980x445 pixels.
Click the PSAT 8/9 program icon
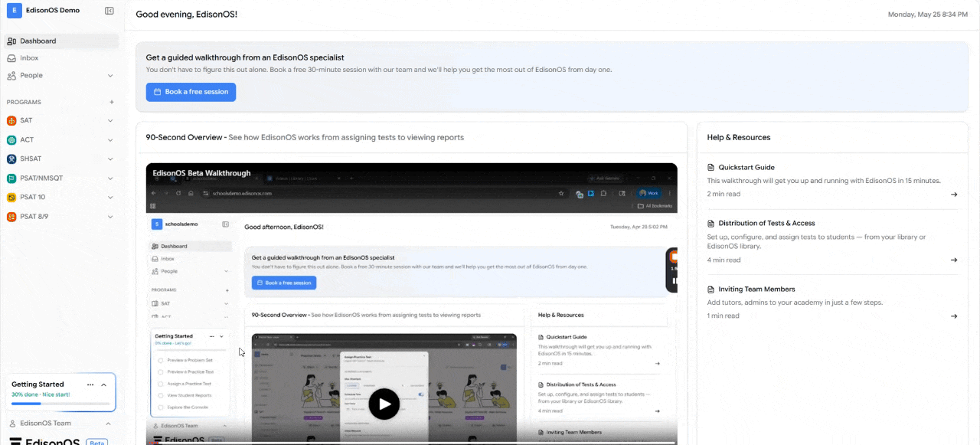coord(11,217)
